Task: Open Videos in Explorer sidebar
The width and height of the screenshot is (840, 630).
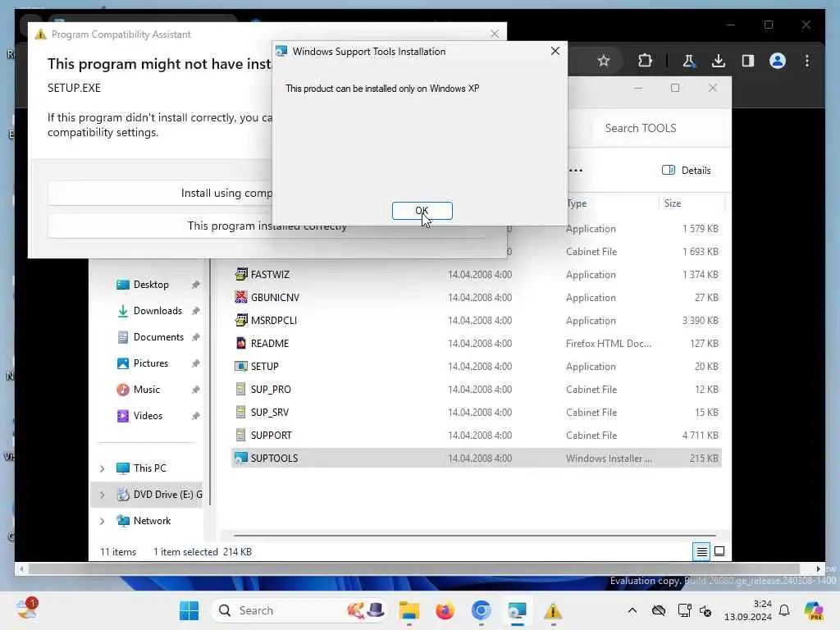Action: pyautogui.click(x=147, y=416)
